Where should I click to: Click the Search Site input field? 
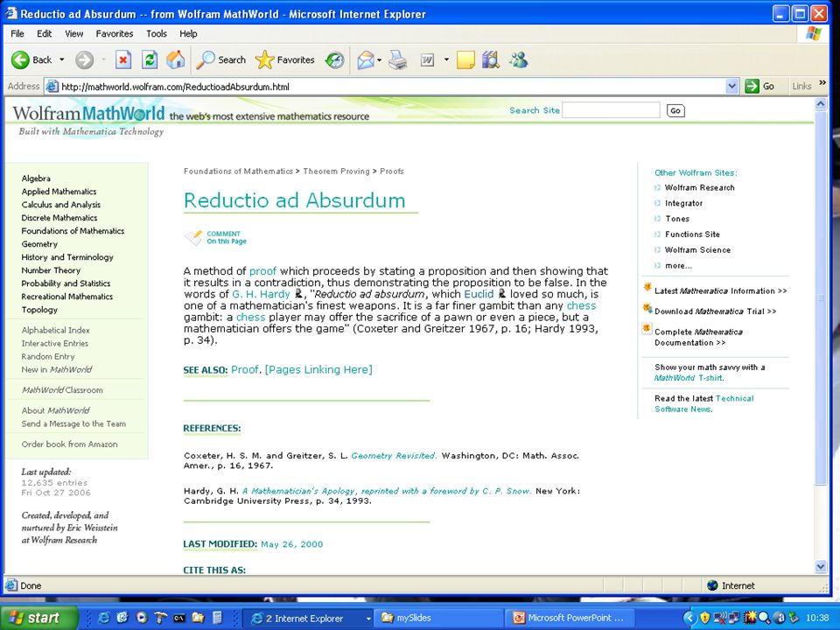tap(611, 110)
